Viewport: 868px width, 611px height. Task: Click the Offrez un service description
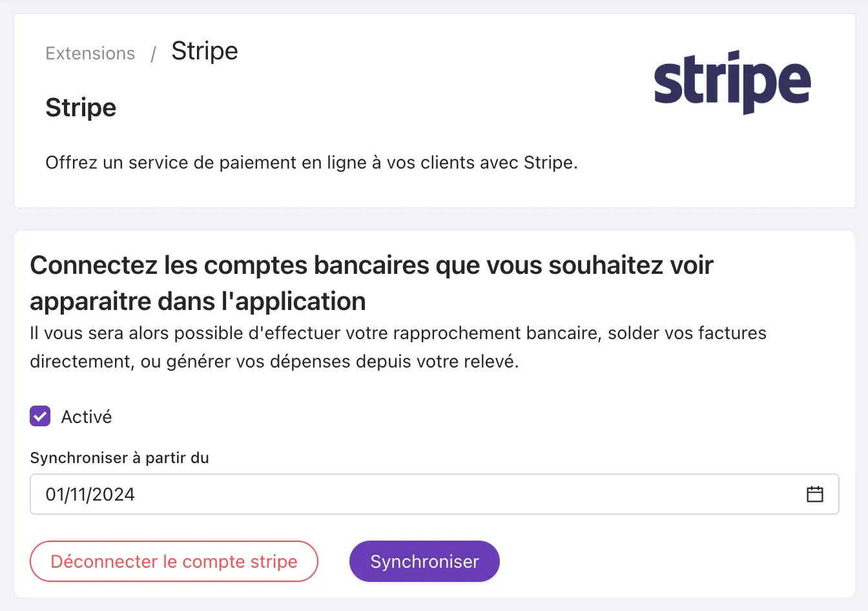pyautogui.click(x=311, y=163)
